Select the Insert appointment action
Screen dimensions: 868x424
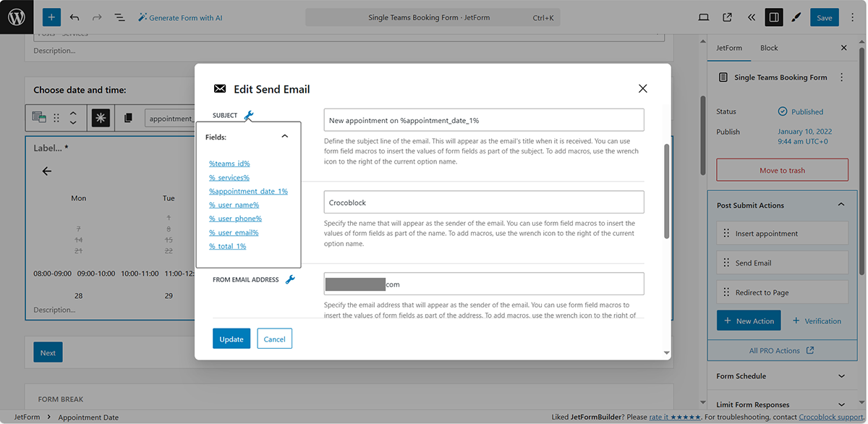[782, 234]
